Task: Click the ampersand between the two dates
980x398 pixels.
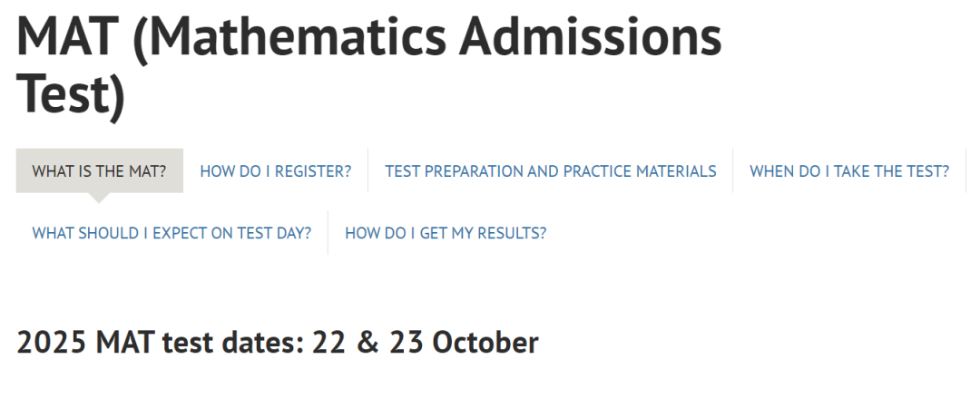Action: click(368, 343)
